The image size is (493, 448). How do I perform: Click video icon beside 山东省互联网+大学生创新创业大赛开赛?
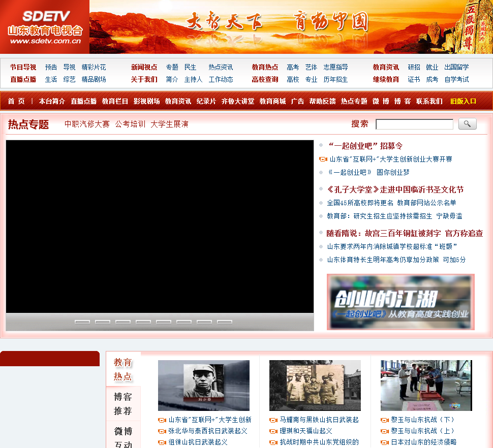pyautogui.click(x=323, y=159)
